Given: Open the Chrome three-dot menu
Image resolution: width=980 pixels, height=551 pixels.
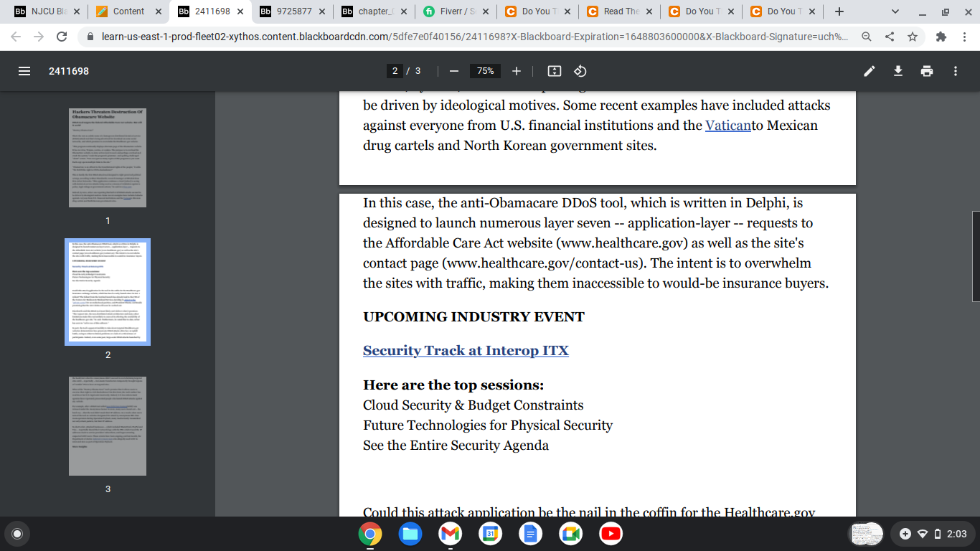Looking at the screenshot, I should (x=965, y=37).
